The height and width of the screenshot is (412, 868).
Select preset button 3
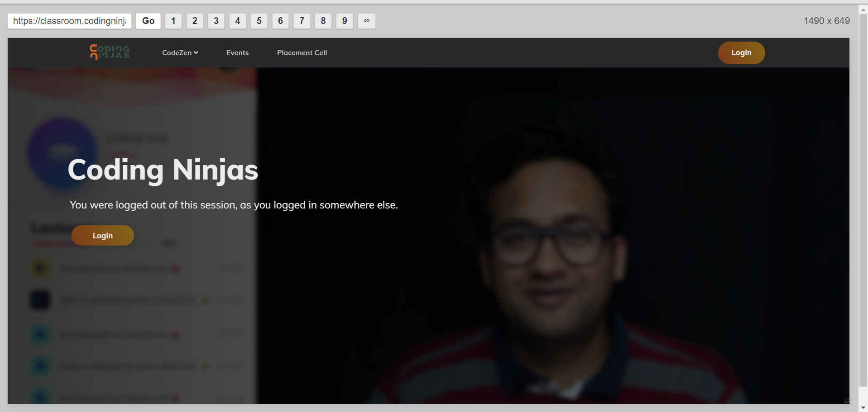pos(216,21)
